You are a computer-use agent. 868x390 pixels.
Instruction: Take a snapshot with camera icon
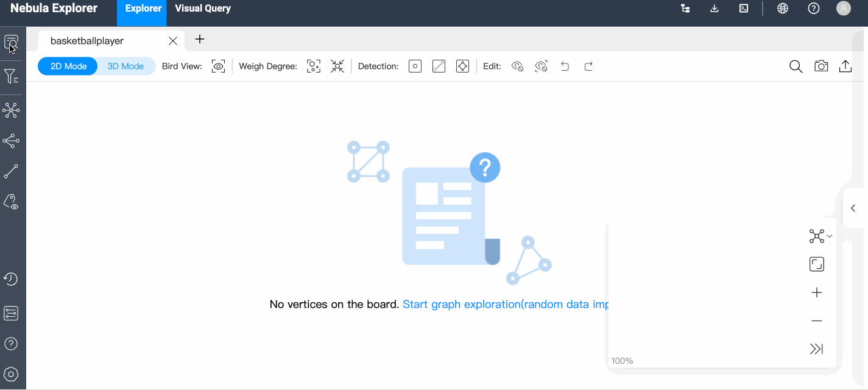tap(821, 66)
